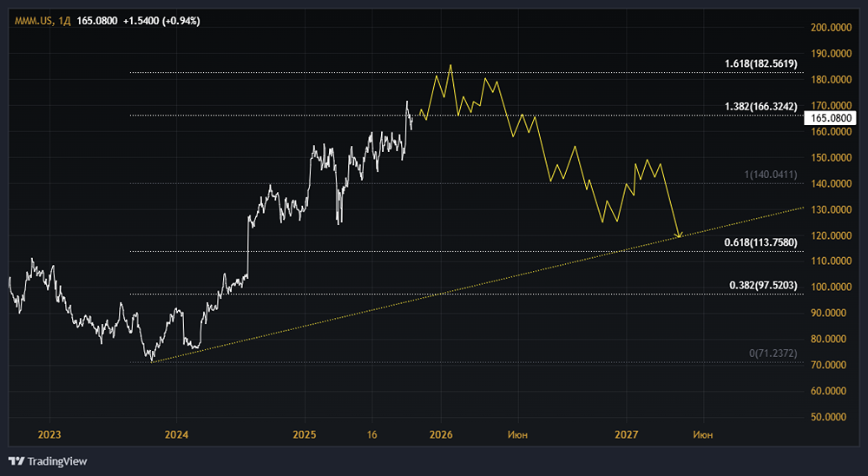Click the 50.0000 price axis label
Image resolution: width=868 pixels, height=476 pixels.
click(x=831, y=417)
